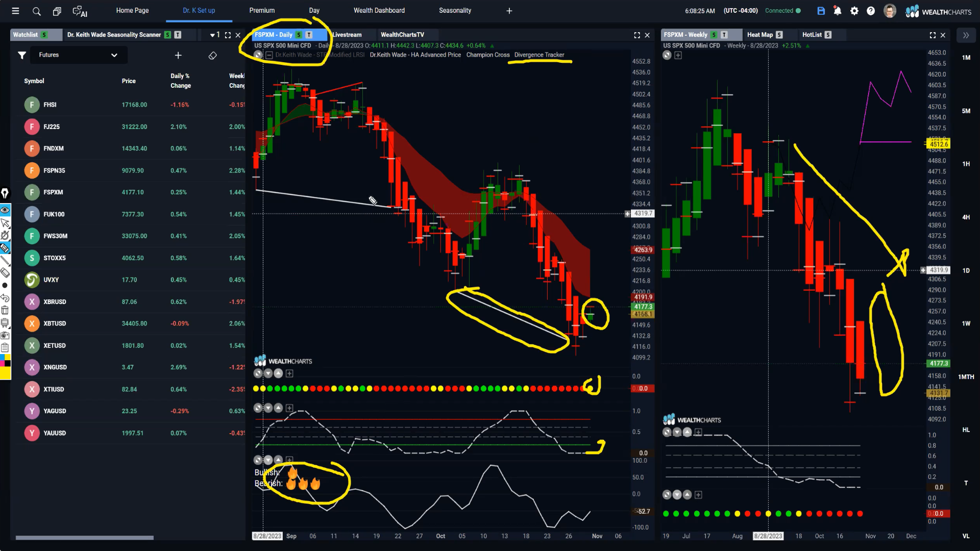This screenshot has height=551, width=980.
Task: Add a symbol with the watchlist plus
Action: tap(178, 55)
